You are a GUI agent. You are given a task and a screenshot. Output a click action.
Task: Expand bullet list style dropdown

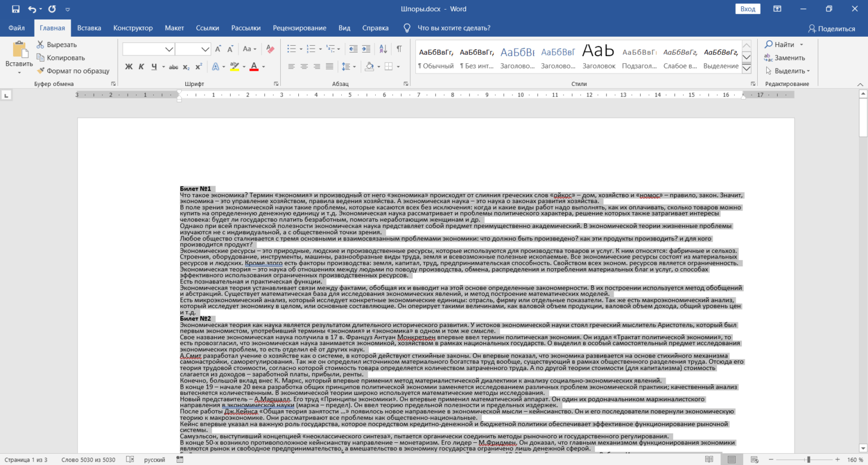(301, 49)
